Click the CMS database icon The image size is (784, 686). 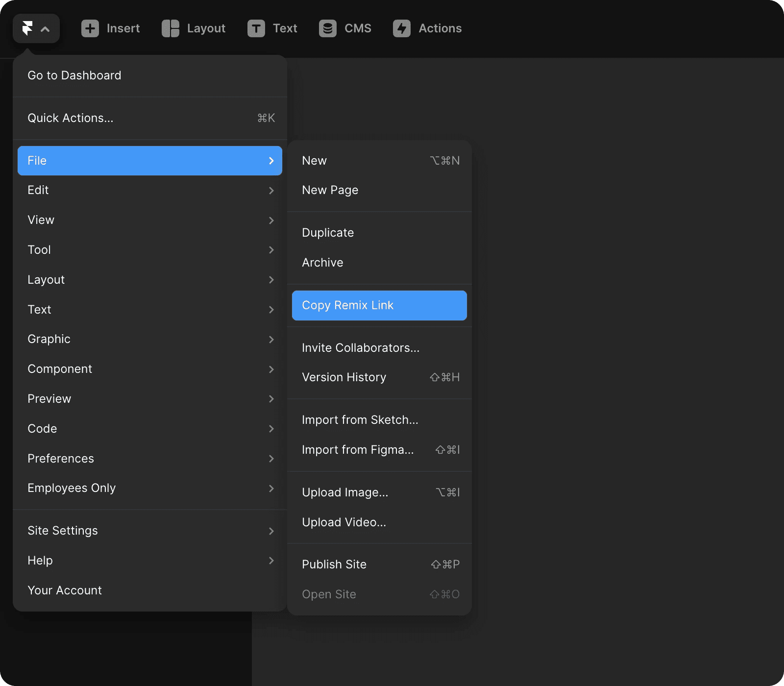(328, 28)
